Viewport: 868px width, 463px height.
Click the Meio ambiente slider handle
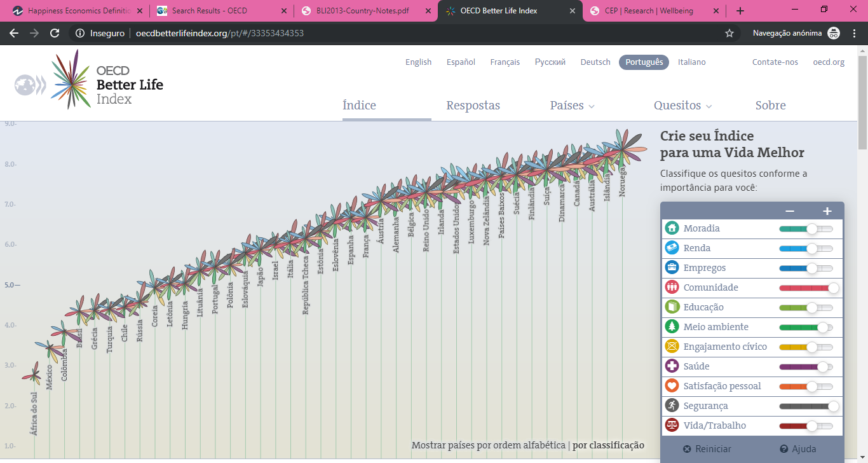822,327
